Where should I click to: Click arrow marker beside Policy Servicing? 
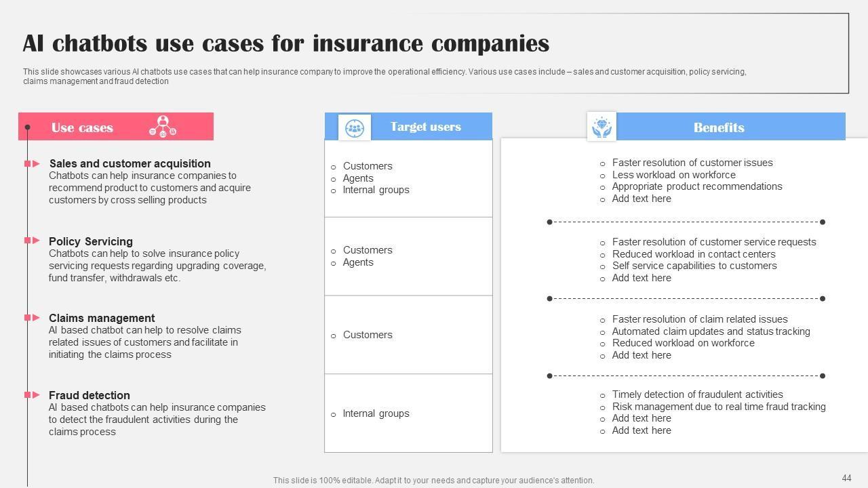click(32, 241)
